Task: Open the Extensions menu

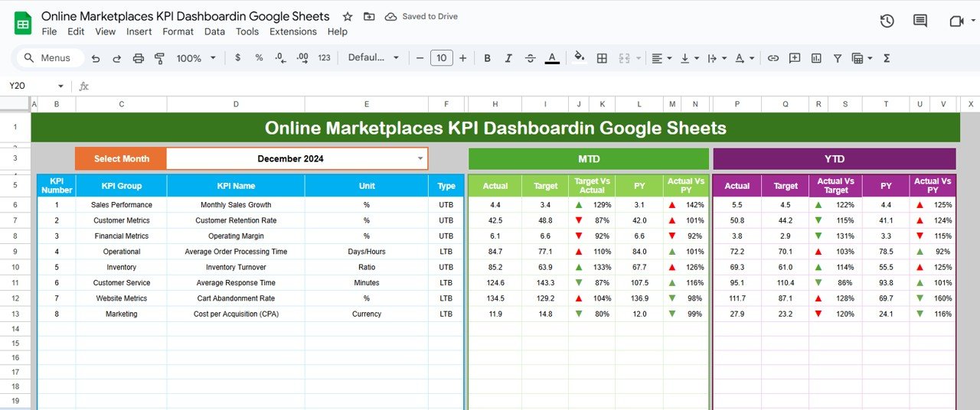Action: tap(293, 31)
